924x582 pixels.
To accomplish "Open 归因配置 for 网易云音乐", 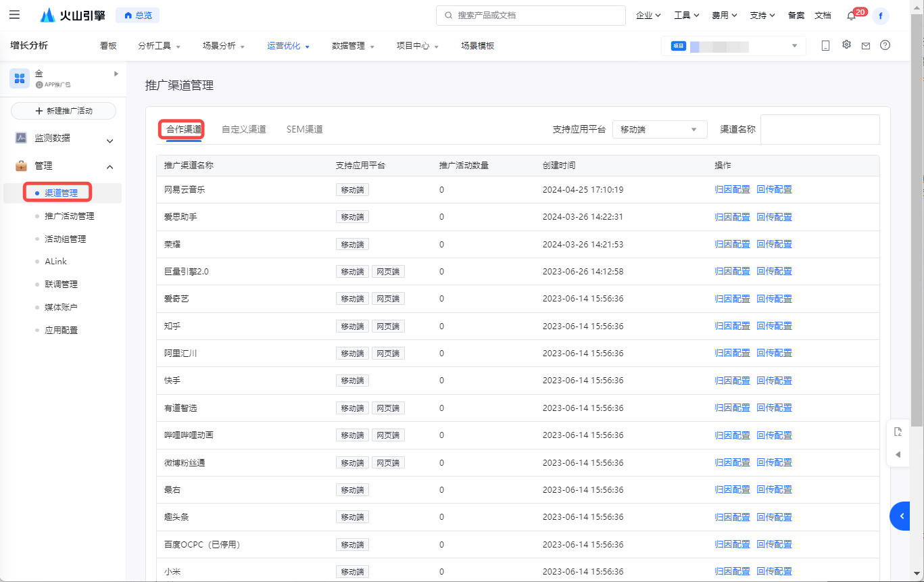I will pos(732,190).
